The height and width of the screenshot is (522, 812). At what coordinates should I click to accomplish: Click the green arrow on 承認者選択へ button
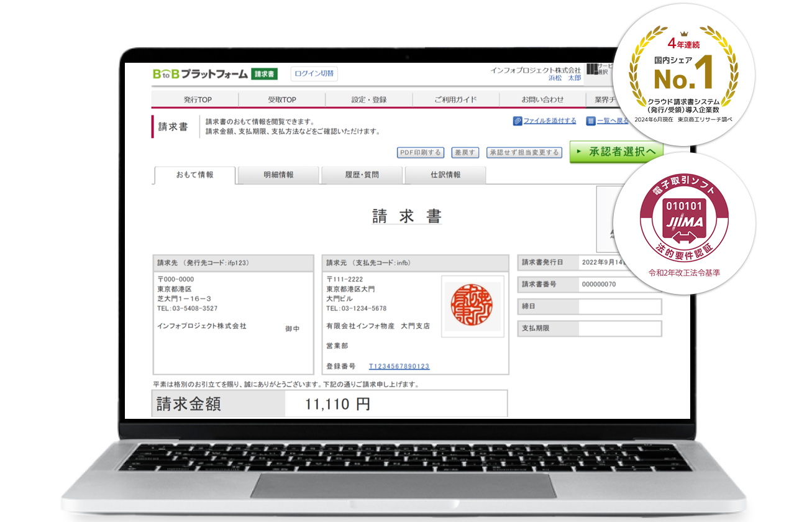click(580, 152)
